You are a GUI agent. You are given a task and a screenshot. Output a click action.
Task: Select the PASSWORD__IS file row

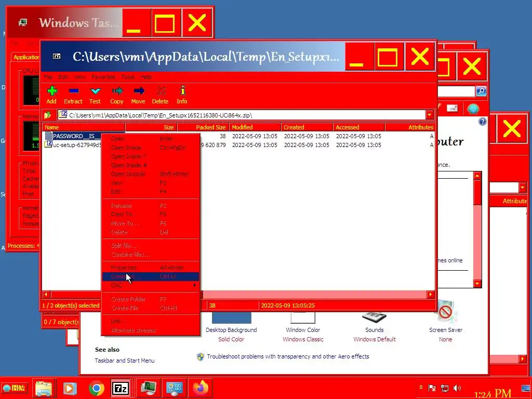pos(238,136)
